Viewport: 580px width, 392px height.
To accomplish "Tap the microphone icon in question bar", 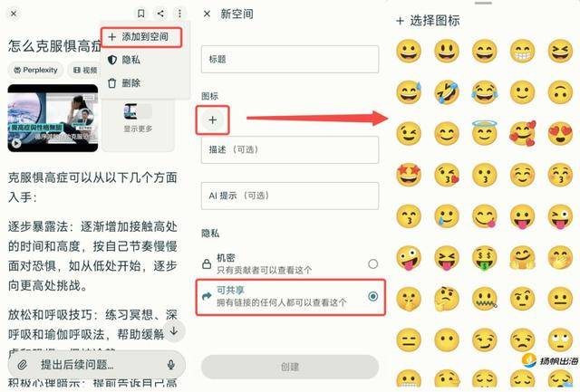I will click(x=171, y=365).
